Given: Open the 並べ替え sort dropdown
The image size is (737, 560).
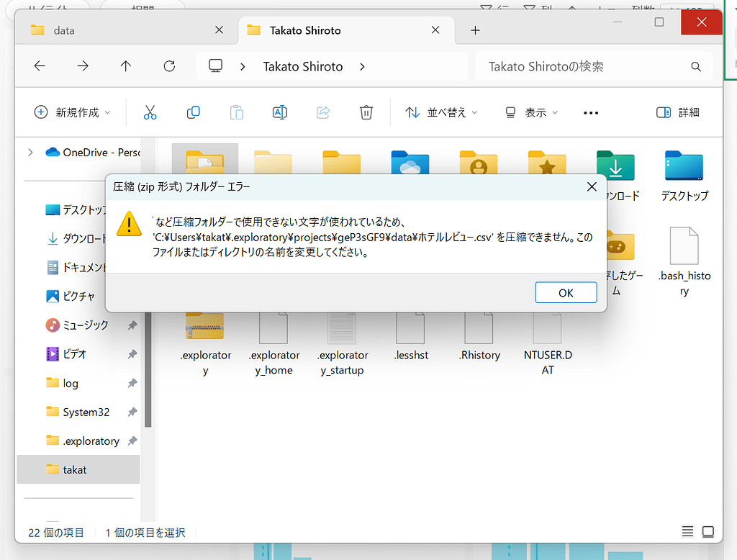Looking at the screenshot, I should coord(440,112).
